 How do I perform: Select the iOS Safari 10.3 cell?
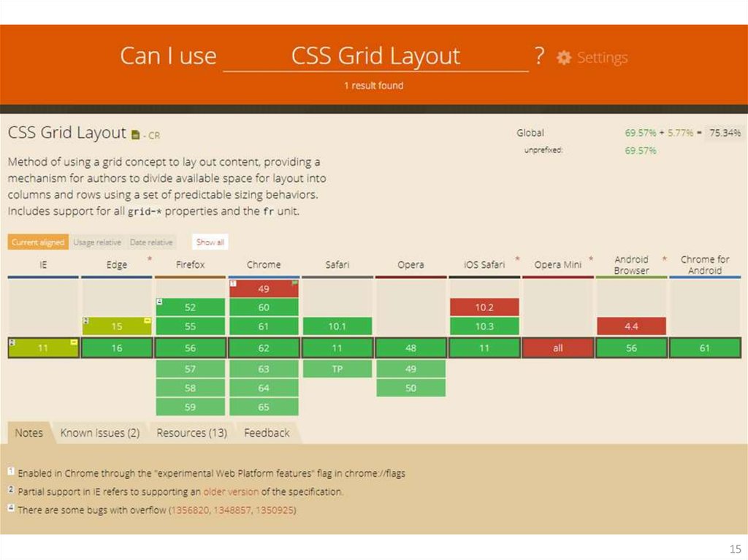click(x=484, y=326)
